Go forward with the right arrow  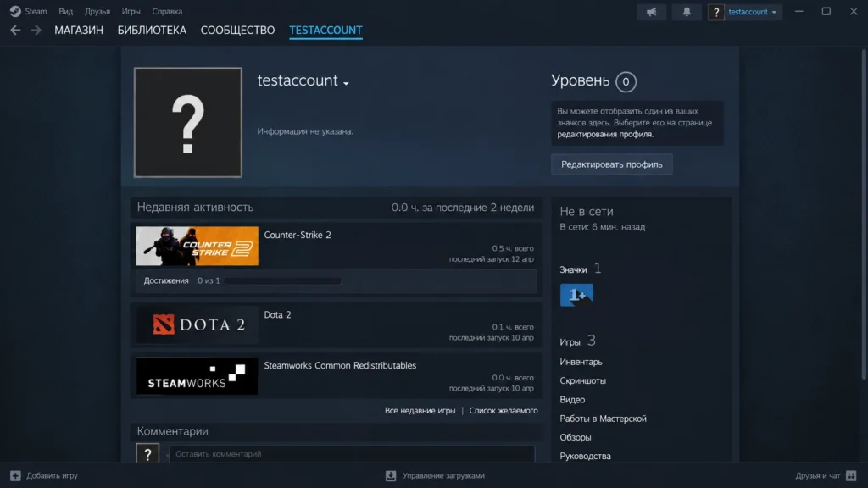36,30
